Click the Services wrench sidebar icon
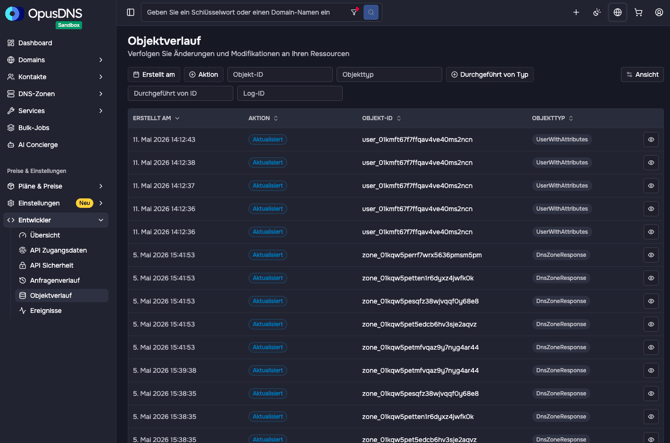Viewport: 670px width, 443px height. (x=11, y=111)
